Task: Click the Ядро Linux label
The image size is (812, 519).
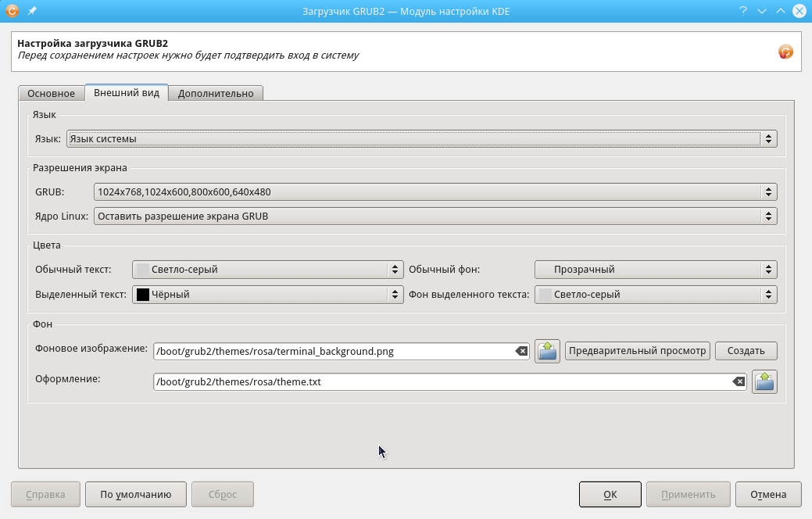Action: pyautogui.click(x=62, y=216)
